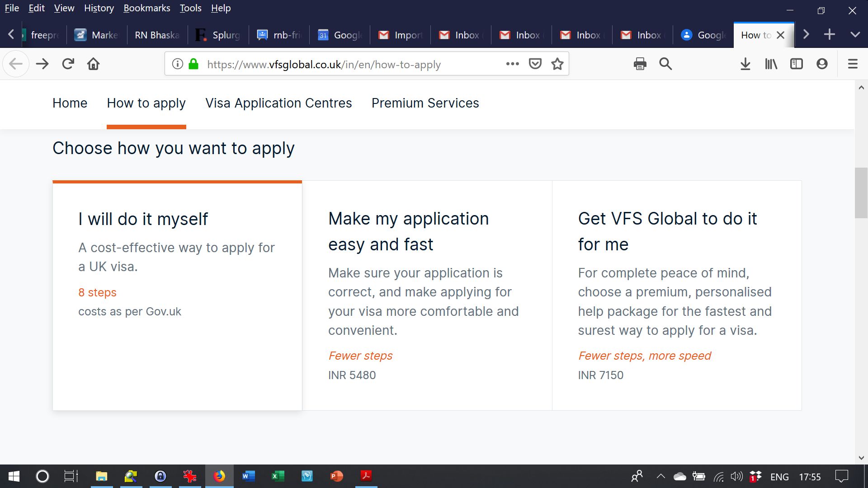
Task: Open the Firefox account menu
Action: [x=822, y=64]
